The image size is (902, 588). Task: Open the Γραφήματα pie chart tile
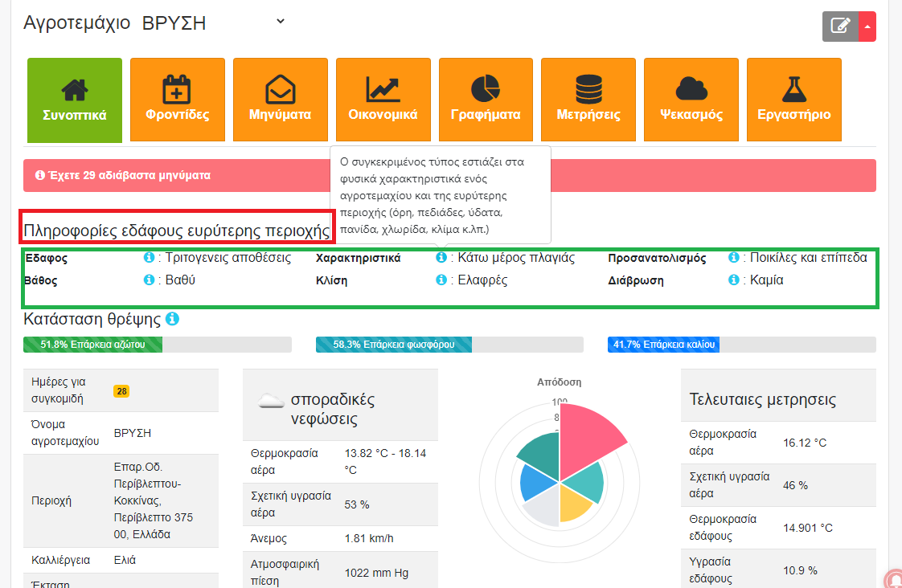click(x=486, y=100)
